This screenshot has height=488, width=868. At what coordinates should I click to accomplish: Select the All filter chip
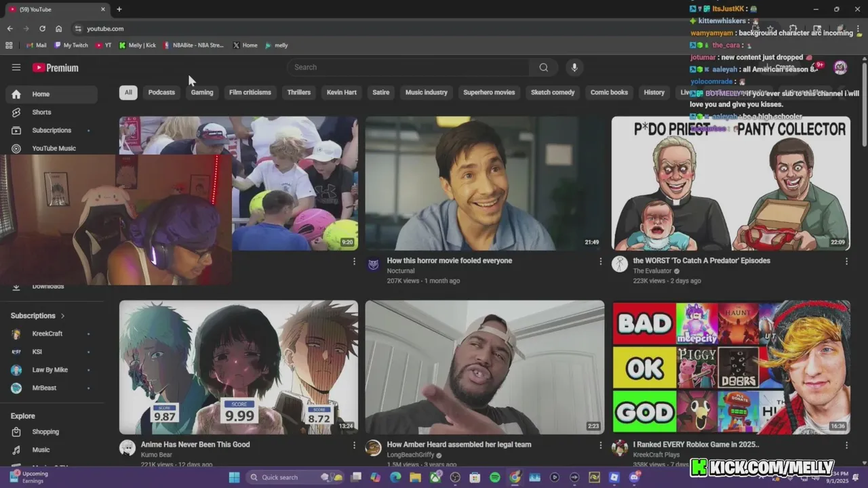(x=128, y=92)
